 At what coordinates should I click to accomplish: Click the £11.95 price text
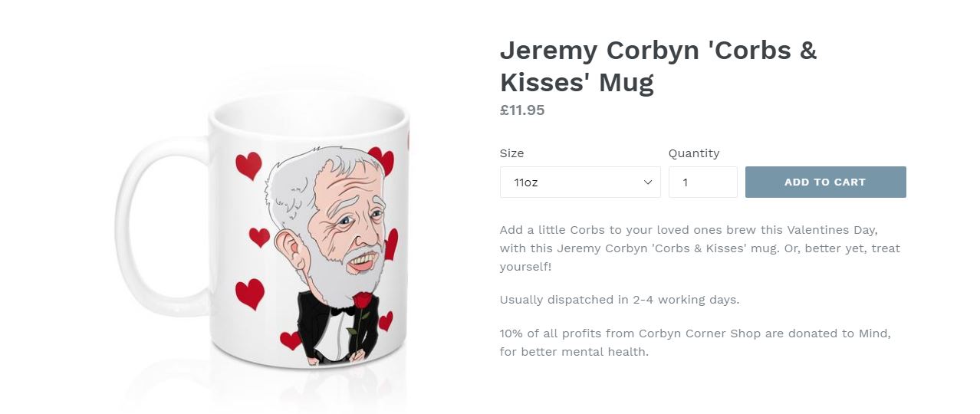coord(522,110)
